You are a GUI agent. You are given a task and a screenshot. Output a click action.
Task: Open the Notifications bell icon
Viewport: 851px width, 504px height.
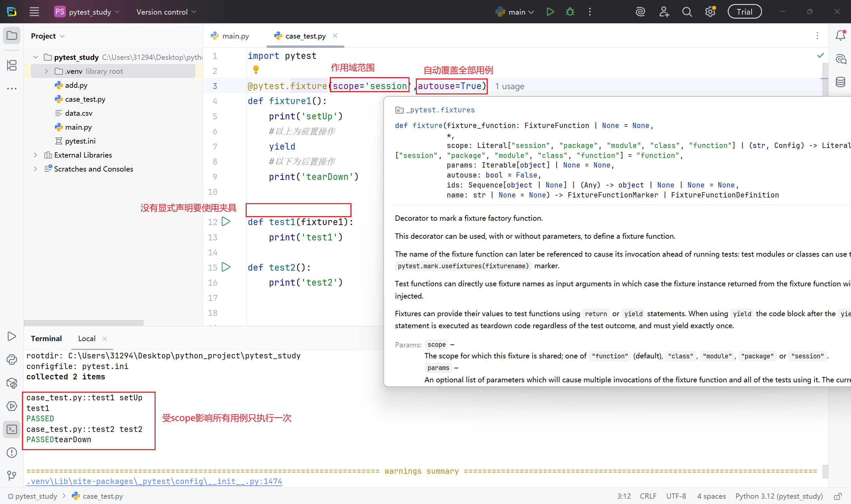840,35
